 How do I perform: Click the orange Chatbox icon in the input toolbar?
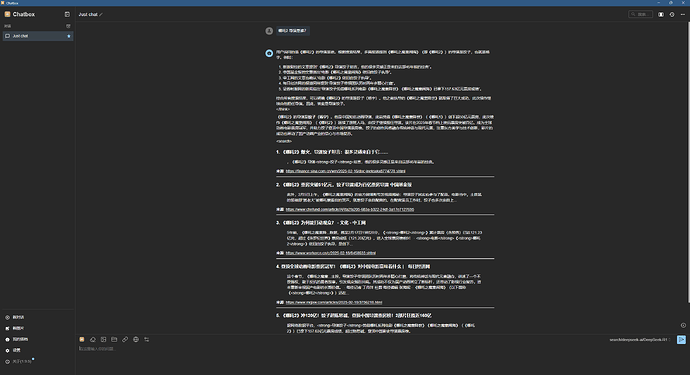pos(82,339)
